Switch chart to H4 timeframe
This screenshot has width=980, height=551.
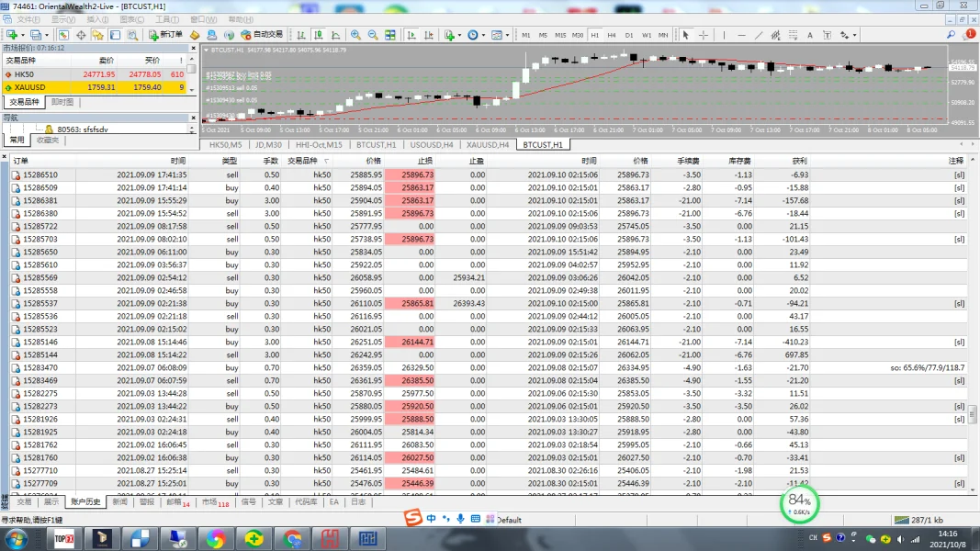[x=612, y=35]
